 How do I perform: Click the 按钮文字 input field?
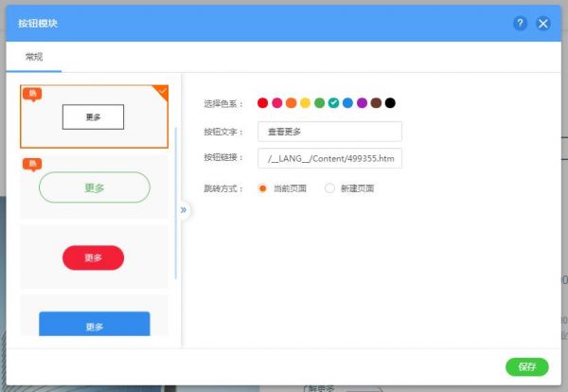[x=329, y=132]
